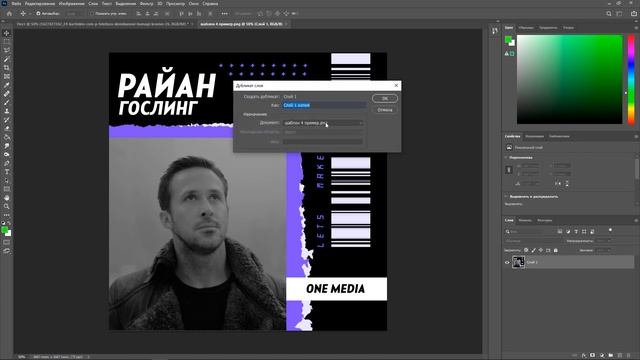Collapse the Transform section in Properties

coord(506,158)
